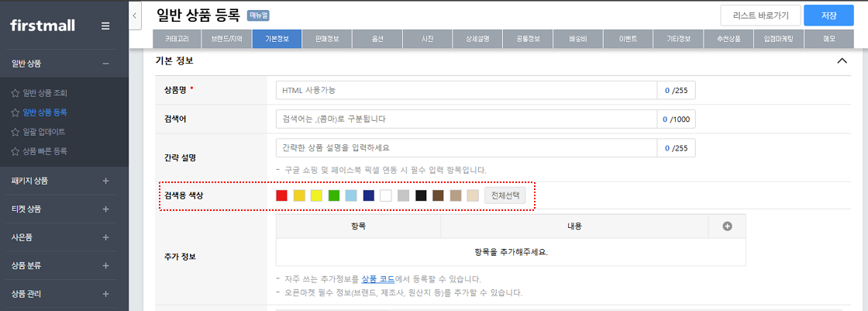Expand the 티켓 상품 menu

coord(105,209)
